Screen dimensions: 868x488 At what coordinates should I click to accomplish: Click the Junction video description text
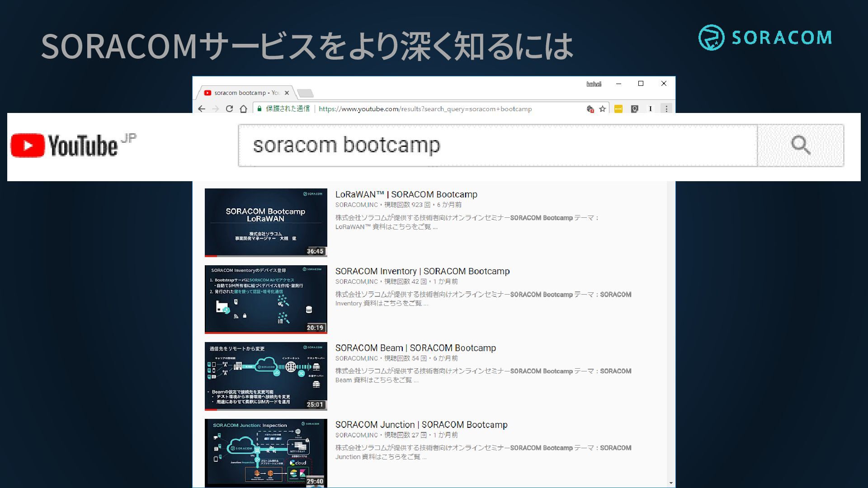click(483, 452)
